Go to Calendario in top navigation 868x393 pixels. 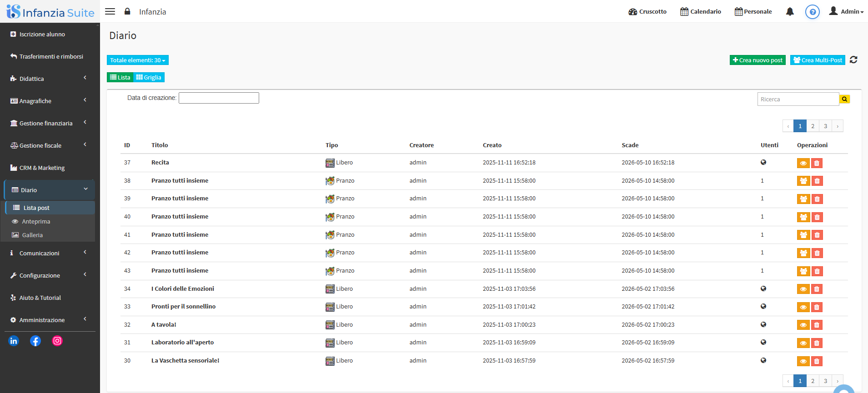[x=700, y=12]
